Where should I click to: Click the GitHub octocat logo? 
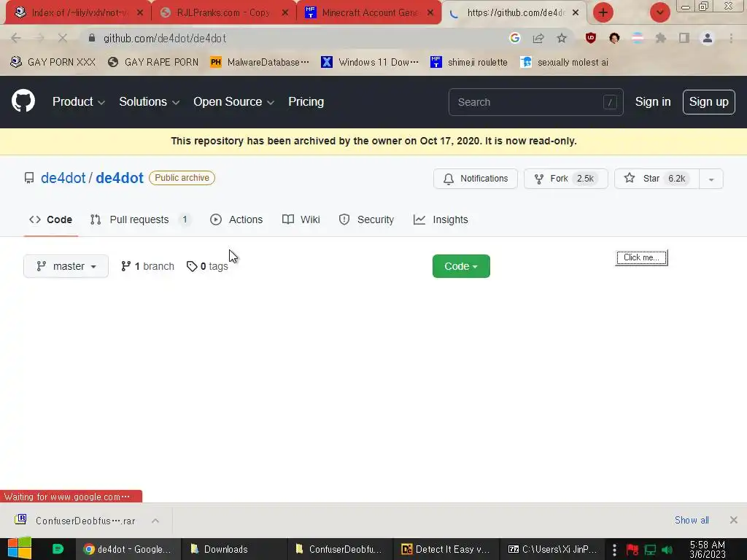pyautogui.click(x=23, y=101)
